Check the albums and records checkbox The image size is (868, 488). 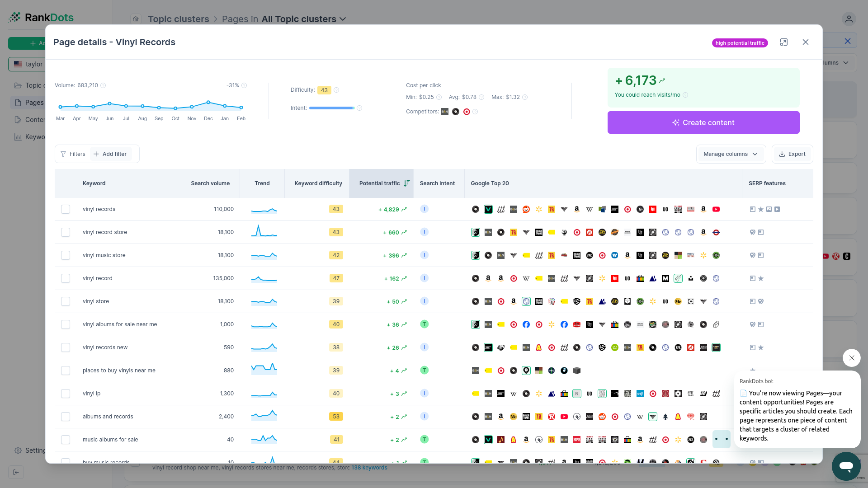click(66, 416)
